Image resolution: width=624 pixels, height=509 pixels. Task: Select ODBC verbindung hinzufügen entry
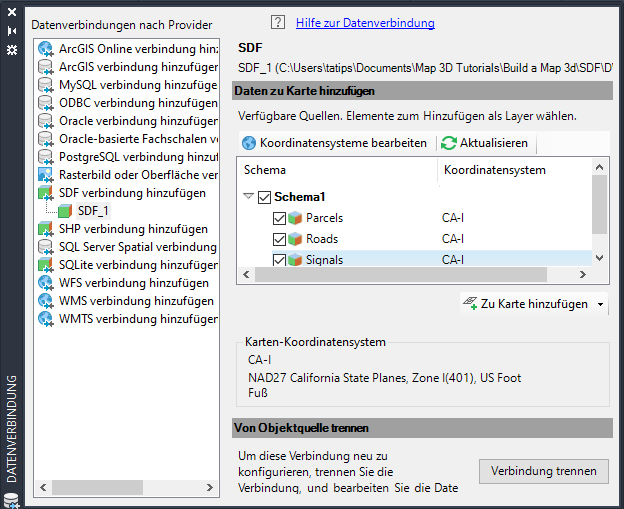(138, 103)
